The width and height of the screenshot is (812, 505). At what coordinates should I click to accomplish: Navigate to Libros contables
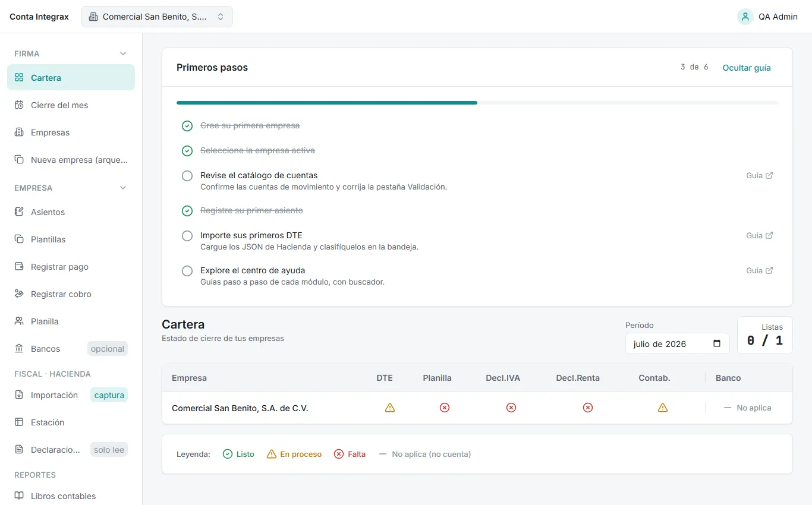pyautogui.click(x=71, y=495)
